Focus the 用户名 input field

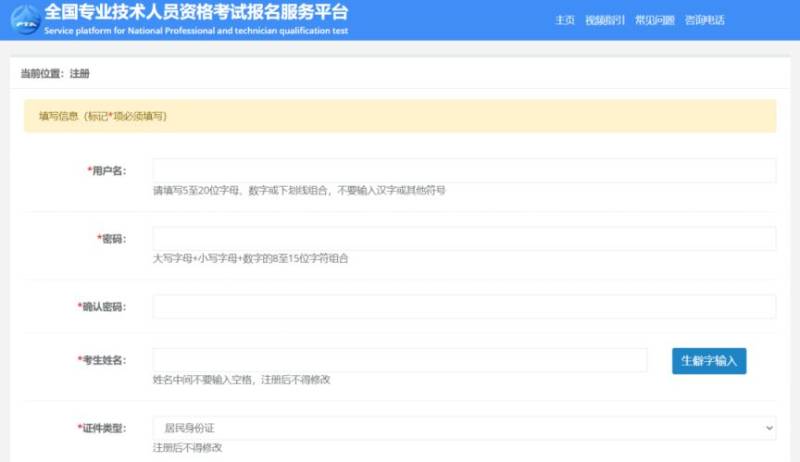coord(464,170)
